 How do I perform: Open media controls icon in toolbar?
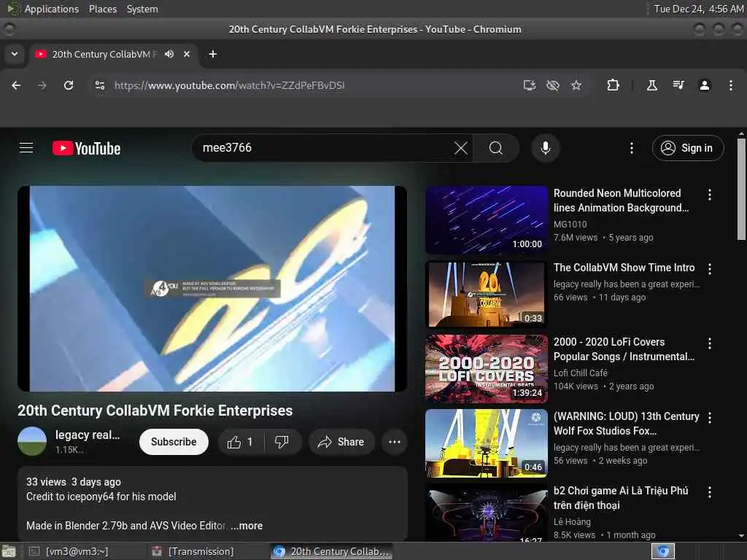[678, 85]
